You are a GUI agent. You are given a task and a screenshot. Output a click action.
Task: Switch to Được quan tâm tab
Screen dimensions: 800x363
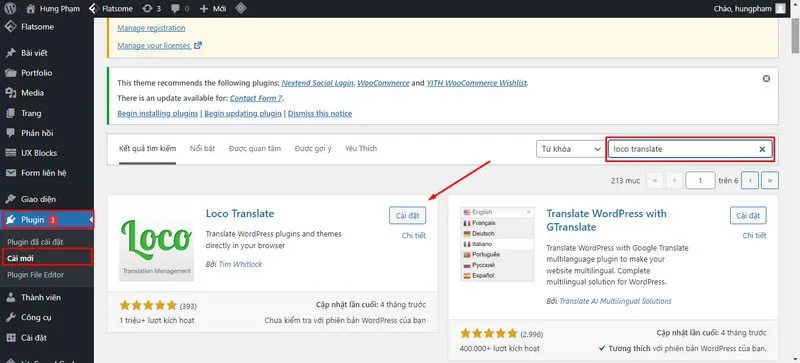tap(255, 149)
